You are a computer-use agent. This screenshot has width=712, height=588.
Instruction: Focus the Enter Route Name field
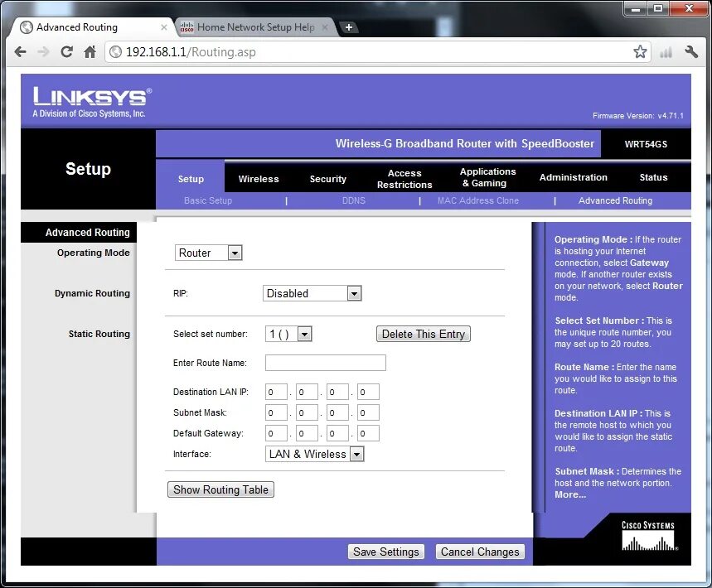326,363
